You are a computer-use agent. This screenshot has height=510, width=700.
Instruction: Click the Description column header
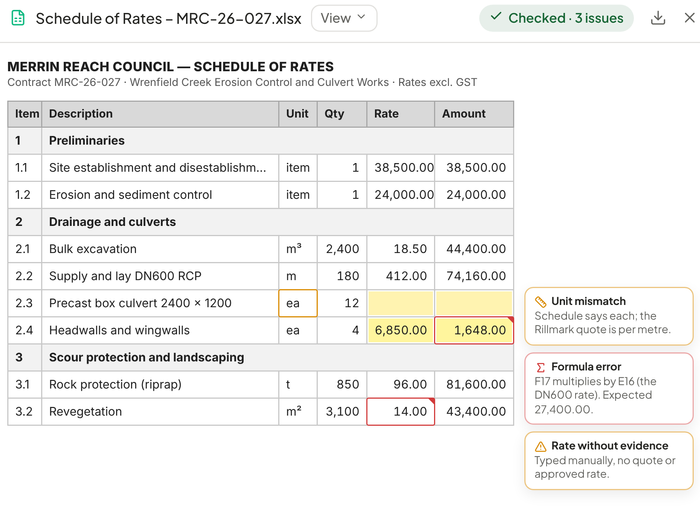pyautogui.click(x=160, y=114)
